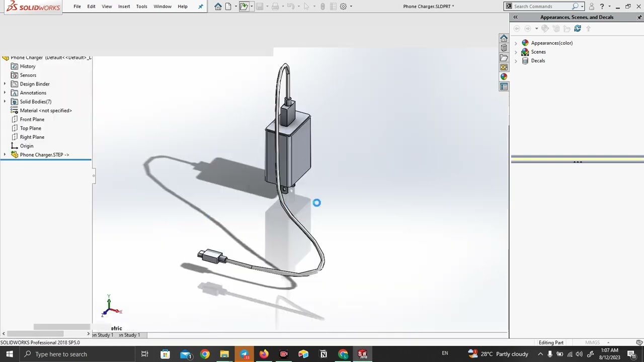644x362 pixels.
Task: Open the Custom Properties task pane tab
Action: [x=504, y=86]
